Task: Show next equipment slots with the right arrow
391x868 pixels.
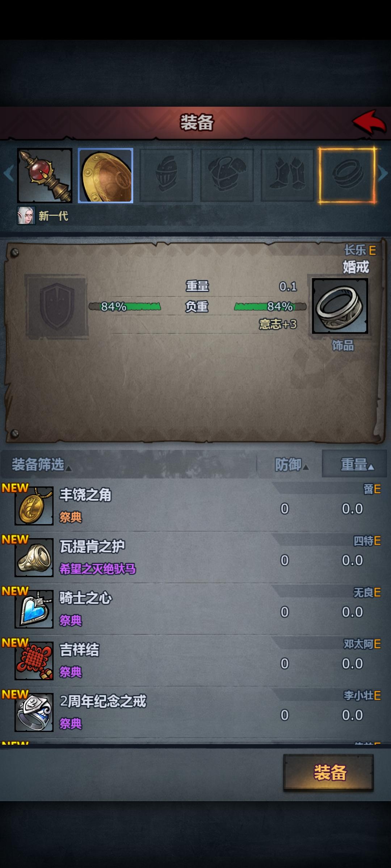Action: point(383,174)
